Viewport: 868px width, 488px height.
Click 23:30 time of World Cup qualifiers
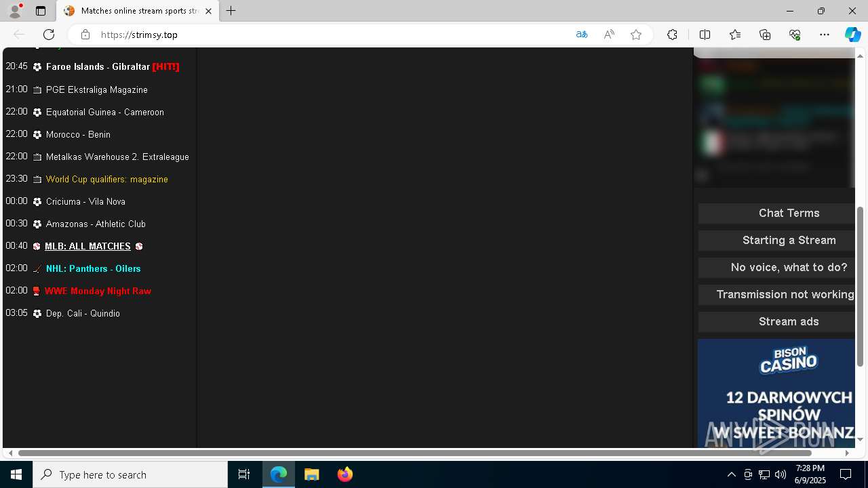(16, 179)
